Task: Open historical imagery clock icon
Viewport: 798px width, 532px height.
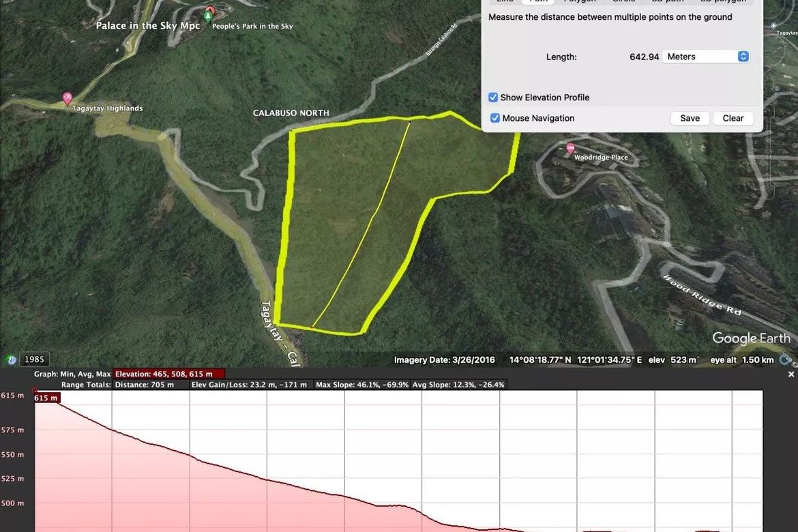Action: click(x=11, y=360)
